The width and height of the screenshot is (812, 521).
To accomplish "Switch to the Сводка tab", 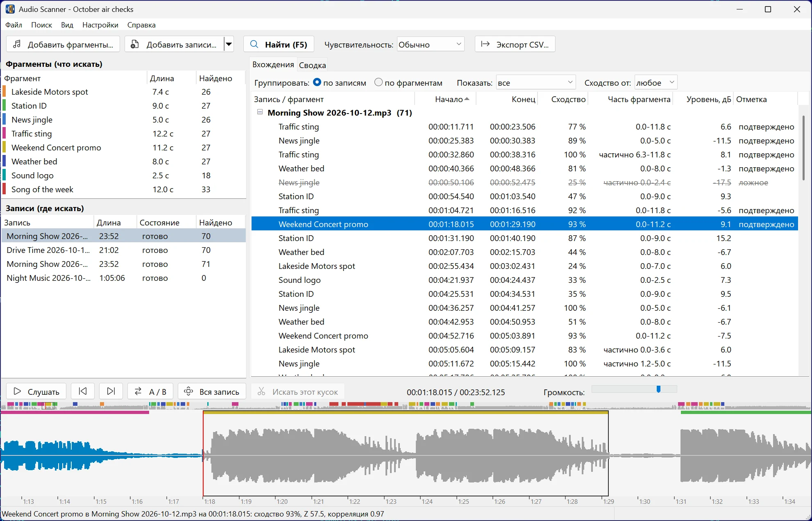I will coord(313,65).
